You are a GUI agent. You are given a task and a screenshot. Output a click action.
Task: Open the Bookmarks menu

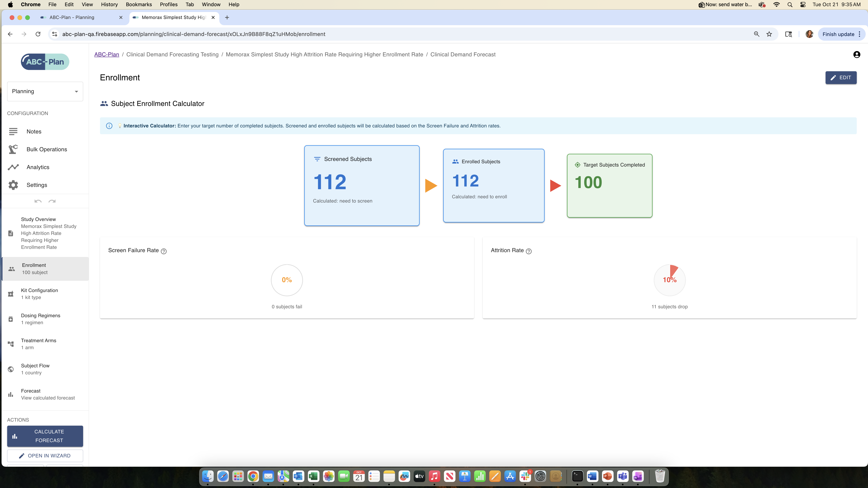coord(139,4)
